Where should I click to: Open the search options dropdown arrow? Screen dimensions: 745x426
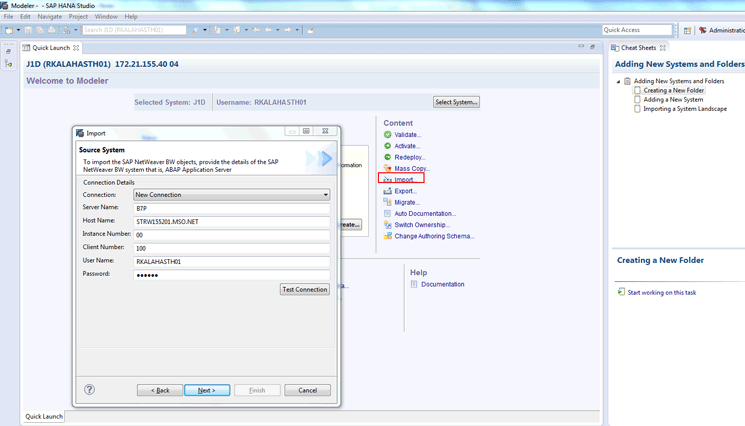coord(205,30)
